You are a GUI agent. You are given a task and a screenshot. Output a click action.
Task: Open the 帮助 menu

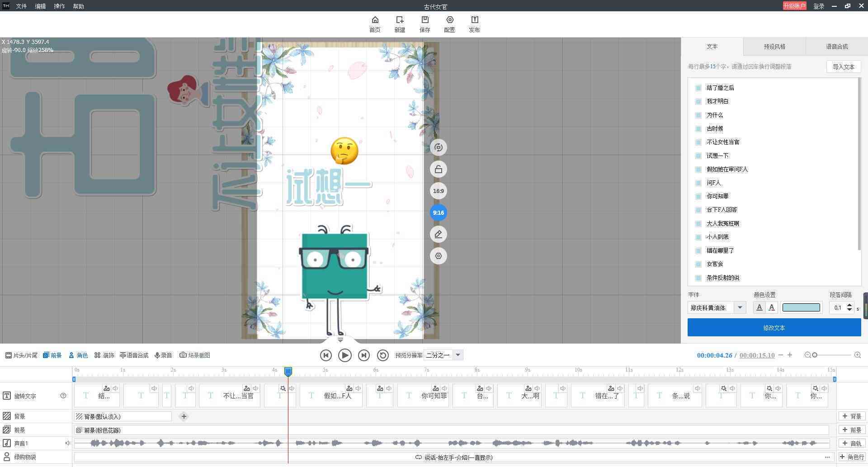78,6
